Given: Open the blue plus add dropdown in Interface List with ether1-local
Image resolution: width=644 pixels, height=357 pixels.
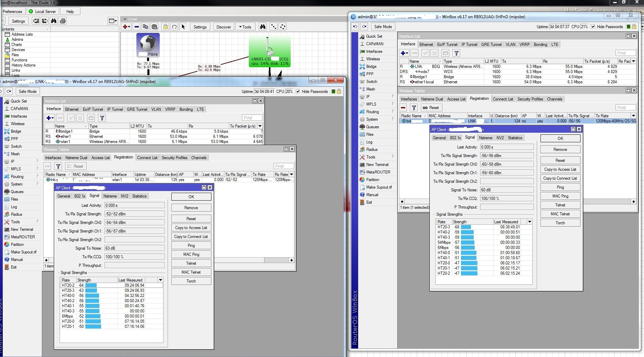Looking at the screenshot, I should pyautogui.click(x=404, y=53).
